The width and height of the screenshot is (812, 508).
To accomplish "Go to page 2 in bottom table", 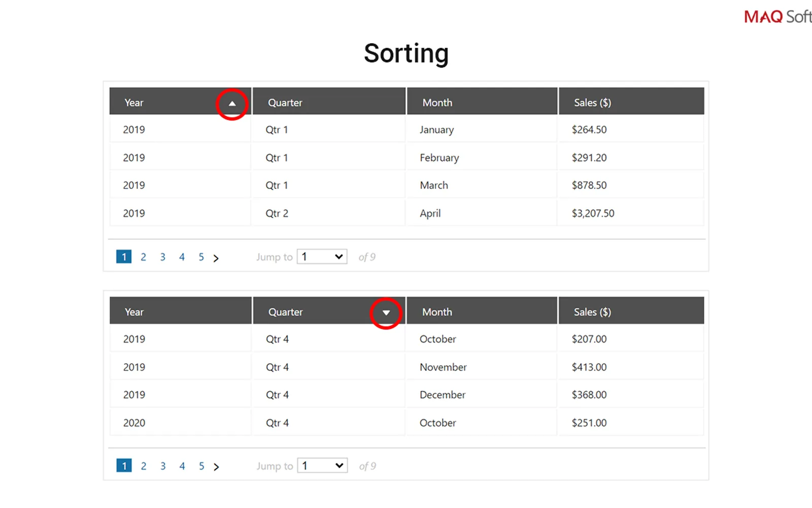I will (144, 466).
